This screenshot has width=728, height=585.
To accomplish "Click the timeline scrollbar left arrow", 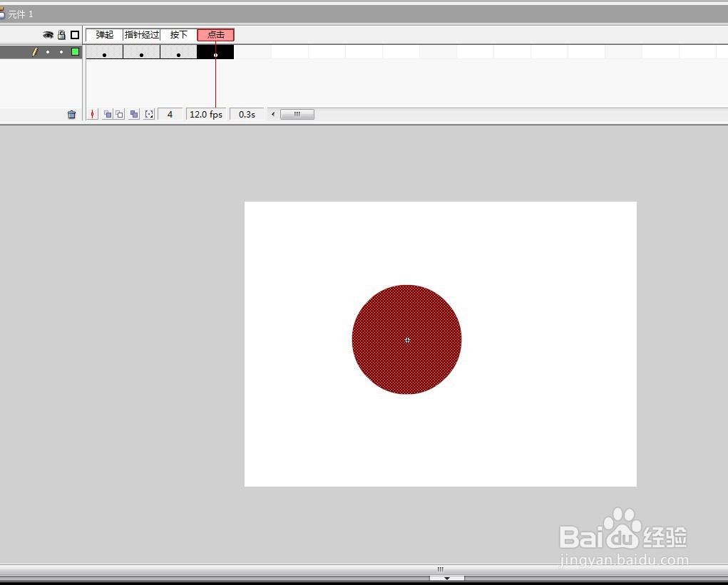I will pos(273,114).
